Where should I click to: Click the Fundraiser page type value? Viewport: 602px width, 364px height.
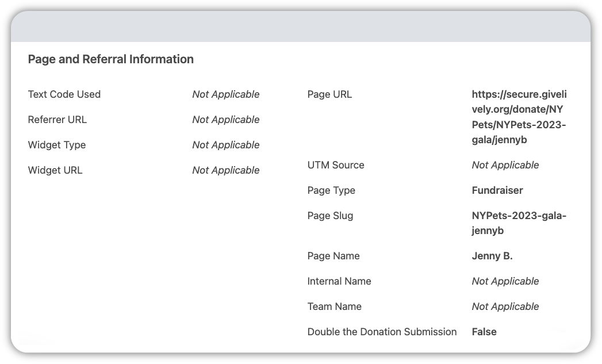click(x=497, y=190)
